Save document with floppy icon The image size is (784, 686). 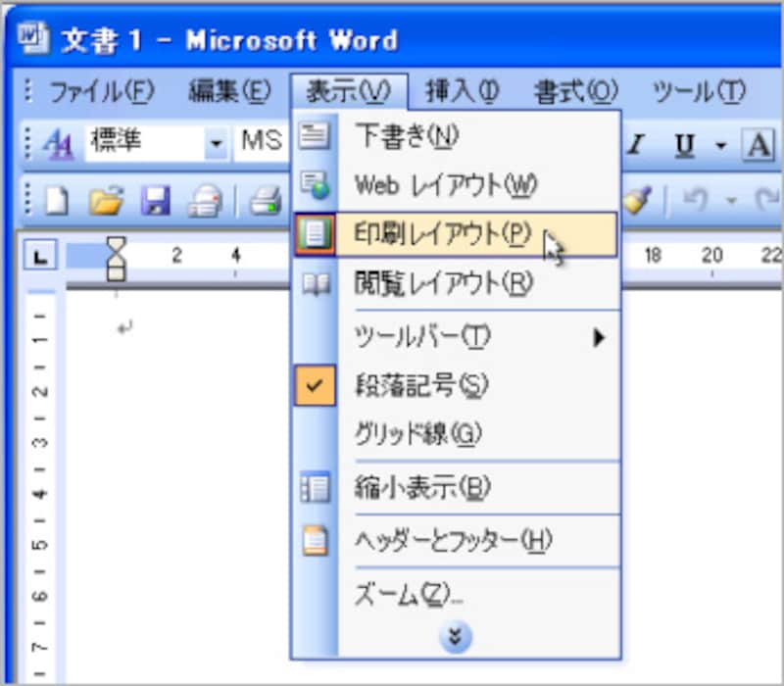[156, 201]
